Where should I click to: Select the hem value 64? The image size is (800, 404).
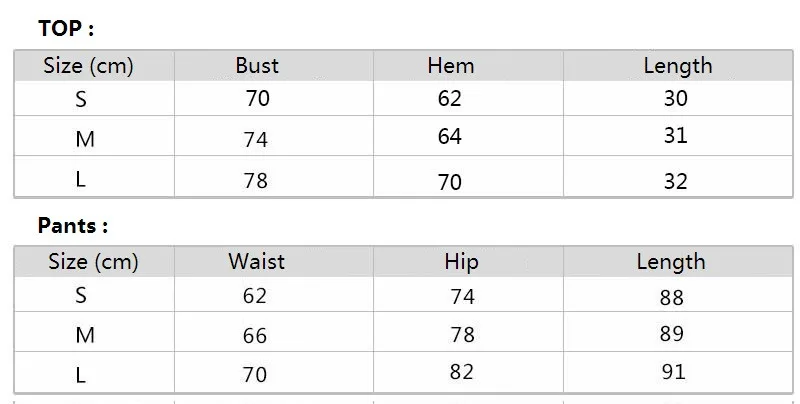[x=449, y=136]
